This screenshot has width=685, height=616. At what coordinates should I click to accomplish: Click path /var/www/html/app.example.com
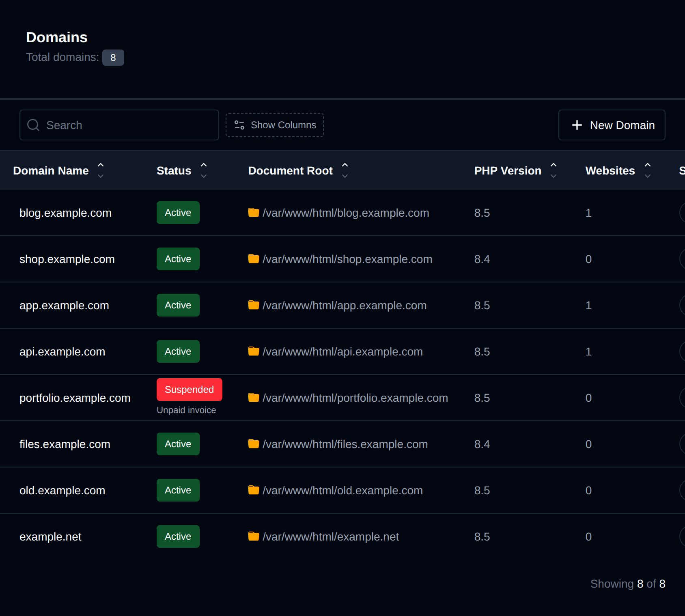coord(345,306)
